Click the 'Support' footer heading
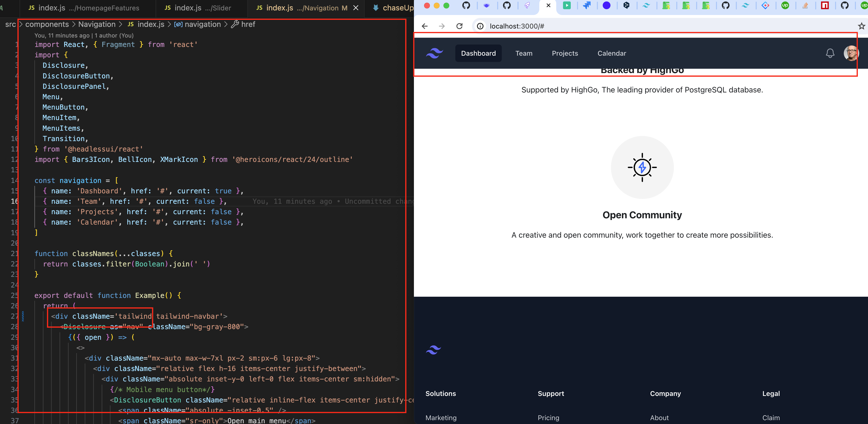The width and height of the screenshot is (868, 424). tap(551, 393)
